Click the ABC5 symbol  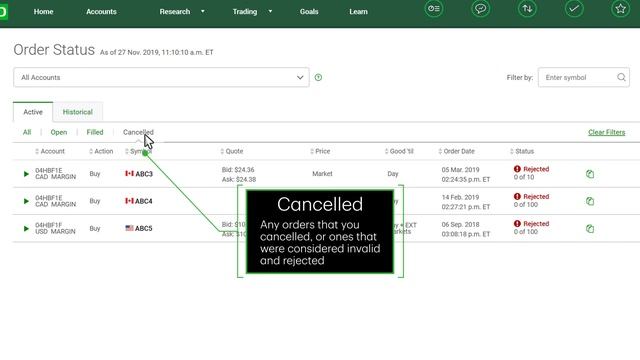(144, 229)
